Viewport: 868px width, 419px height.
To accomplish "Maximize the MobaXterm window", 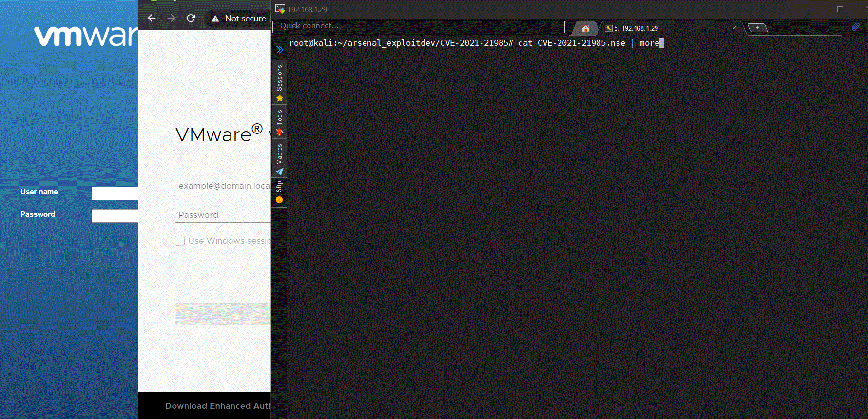I will coord(840,9).
